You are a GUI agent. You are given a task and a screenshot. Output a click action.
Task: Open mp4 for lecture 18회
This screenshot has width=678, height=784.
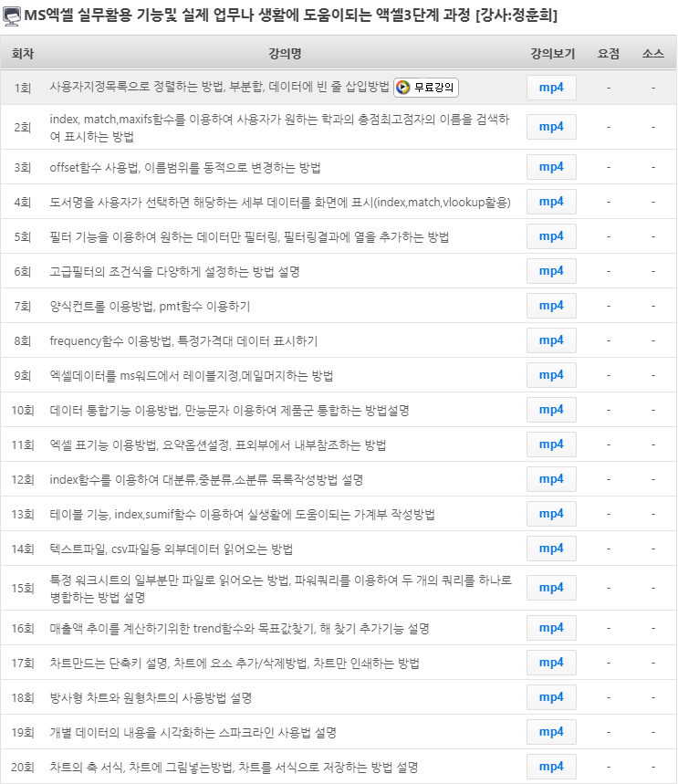pos(551,697)
